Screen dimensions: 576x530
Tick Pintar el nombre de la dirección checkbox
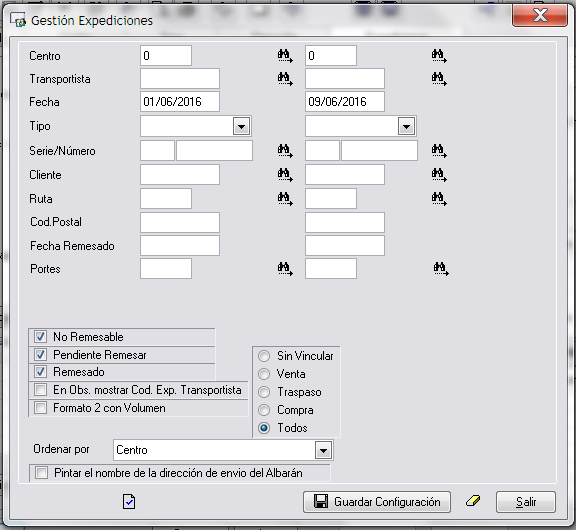41,473
